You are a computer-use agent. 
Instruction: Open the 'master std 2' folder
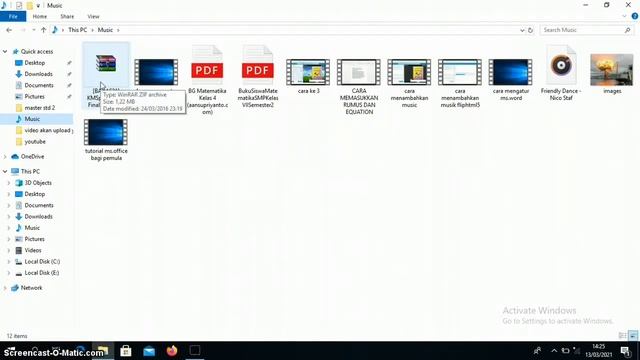(x=40, y=108)
